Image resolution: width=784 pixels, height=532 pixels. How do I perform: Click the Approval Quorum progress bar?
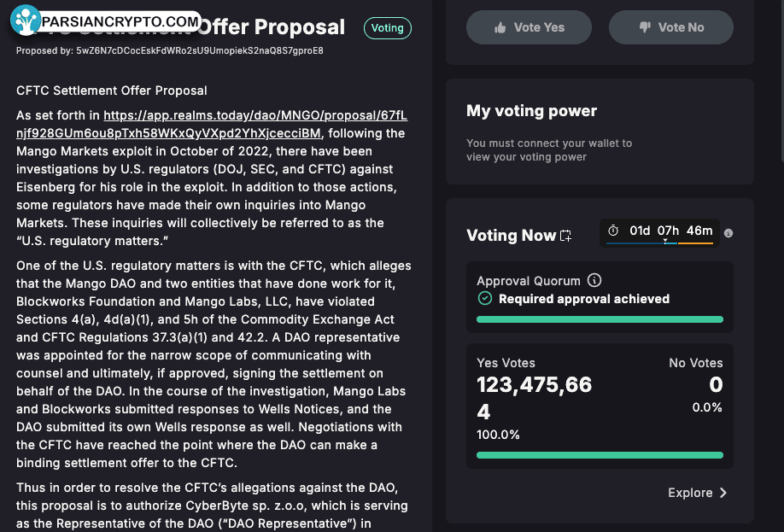[x=600, y=319]
